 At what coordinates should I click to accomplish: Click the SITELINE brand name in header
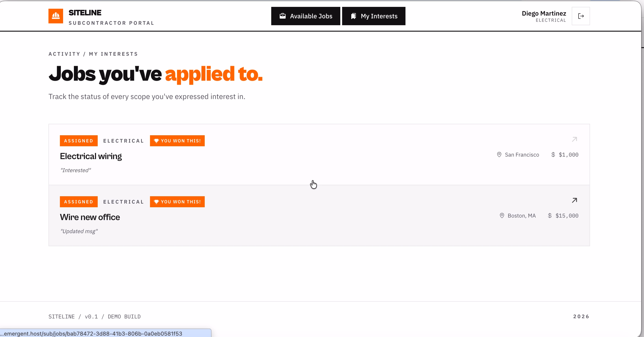pyautogui.click(x=85, y=13)
